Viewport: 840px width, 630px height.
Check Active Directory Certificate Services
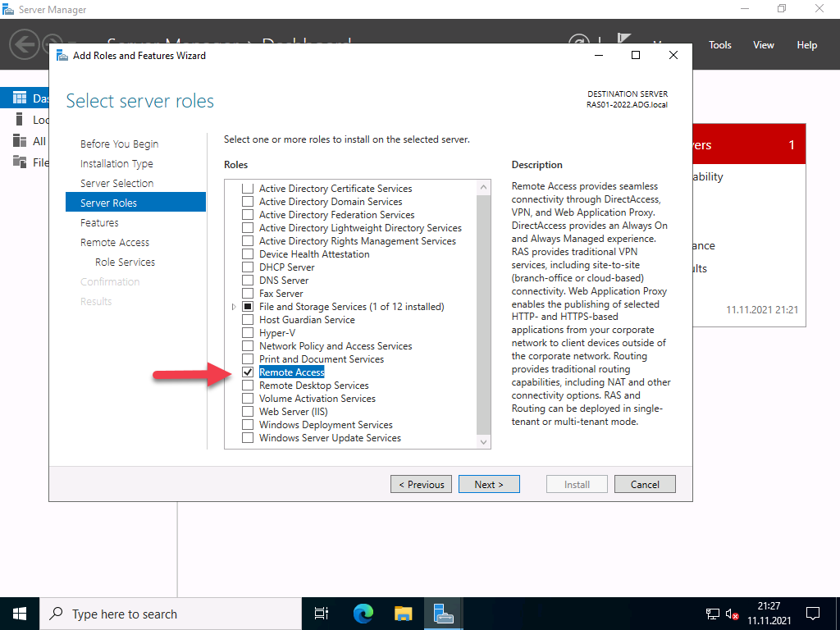pyautogui.click(x=248, y=189)
